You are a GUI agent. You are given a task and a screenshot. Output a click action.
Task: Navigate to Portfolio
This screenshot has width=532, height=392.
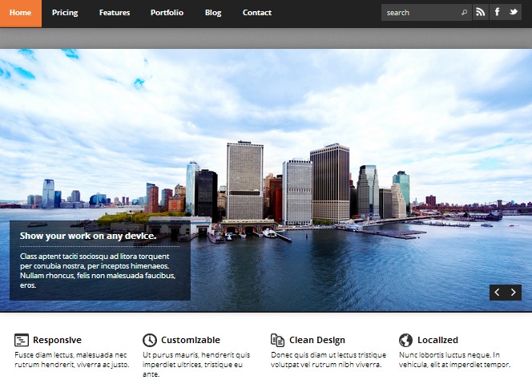click(x=167, y=13)
